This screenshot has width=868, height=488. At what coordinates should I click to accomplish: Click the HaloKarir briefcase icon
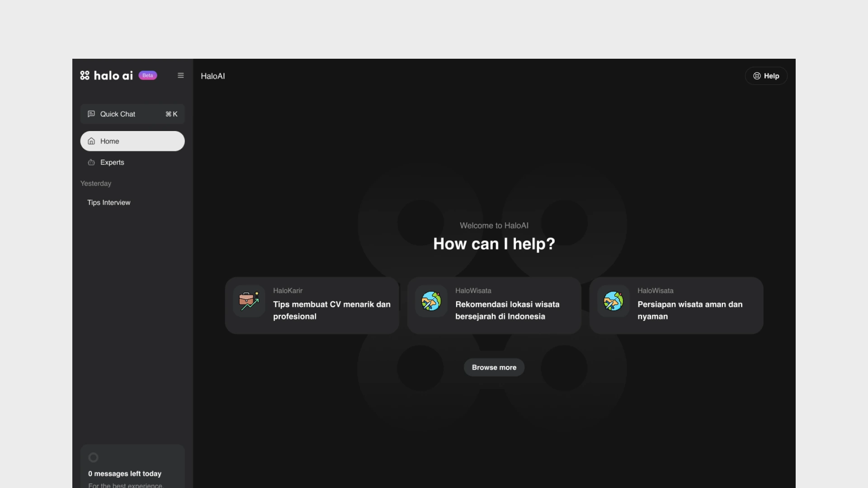pos(249,301)
